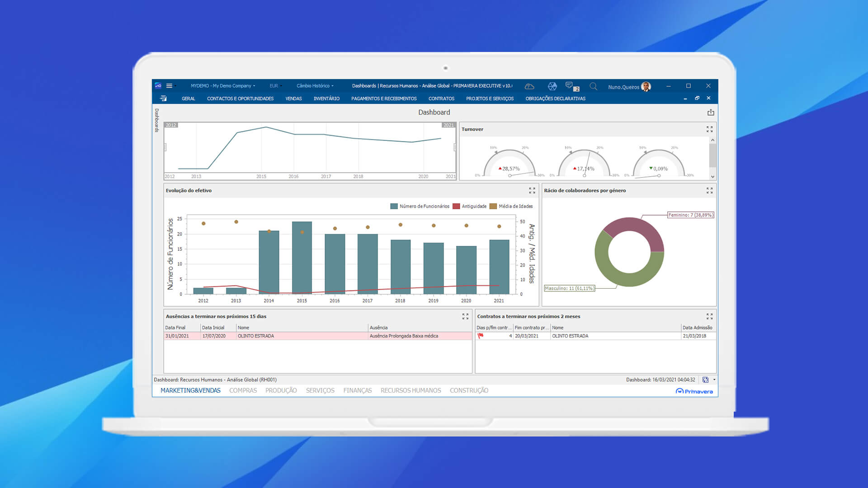Open MYDEMO company dropdown
The width and height of the screenshot is (868, 488).
point(222,86)
